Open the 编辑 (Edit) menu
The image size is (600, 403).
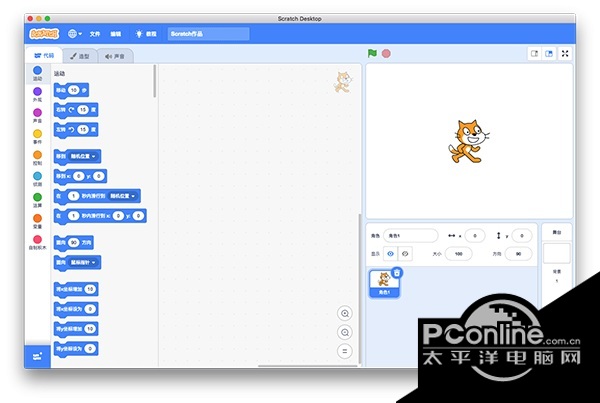[x=116, y=34]
